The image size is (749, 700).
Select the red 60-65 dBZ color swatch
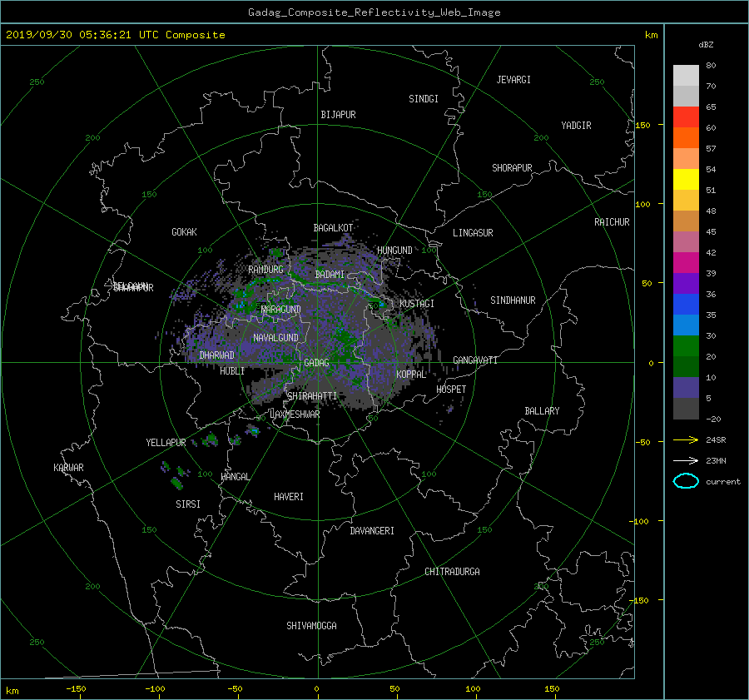coord(686,117)
